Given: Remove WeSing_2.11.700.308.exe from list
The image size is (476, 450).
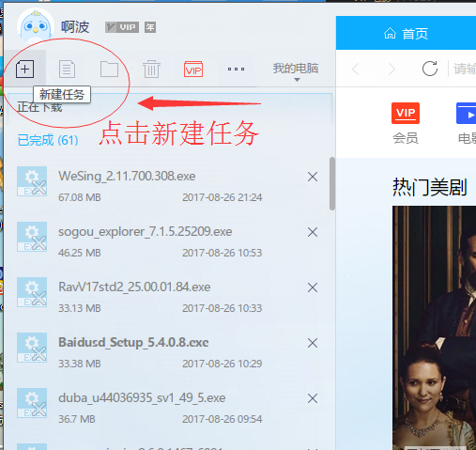Looking at the screenshot, I should click(x=313, y=177).
